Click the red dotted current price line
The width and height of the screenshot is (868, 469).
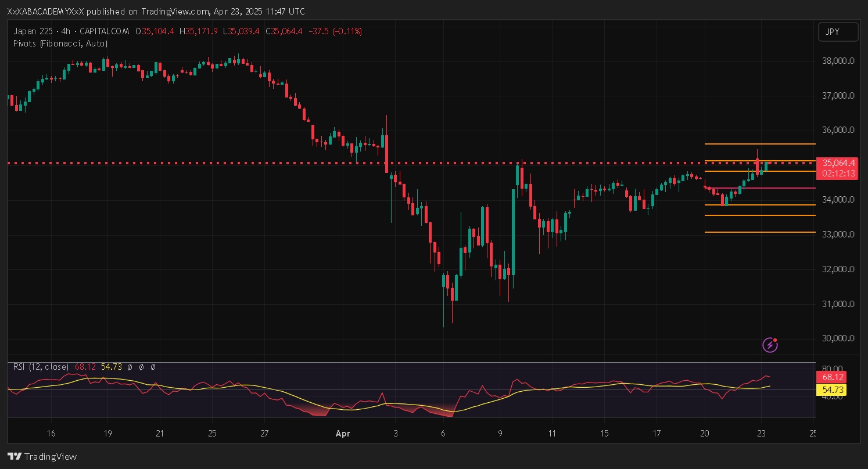232,163
